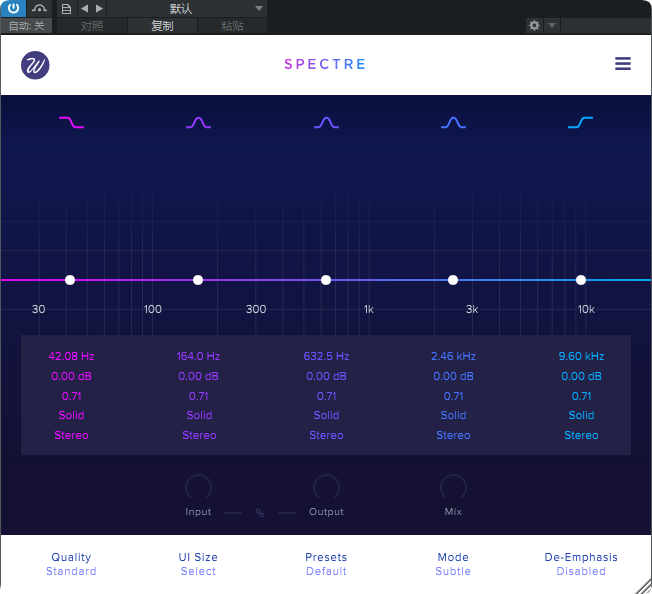Toggle the 自动: 关 automation button

pos(27,26)
